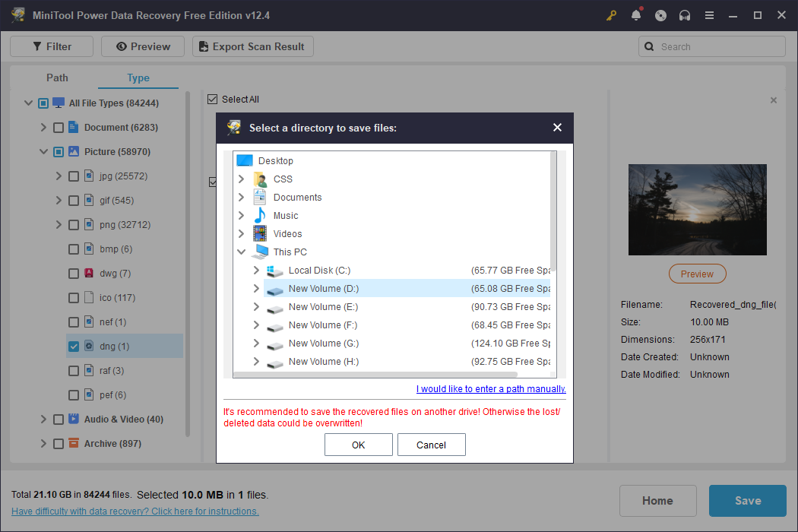This screenshot has height=532, width=798.
Task: Cancel the save directory dialog
Action: [x=431, y=445]
